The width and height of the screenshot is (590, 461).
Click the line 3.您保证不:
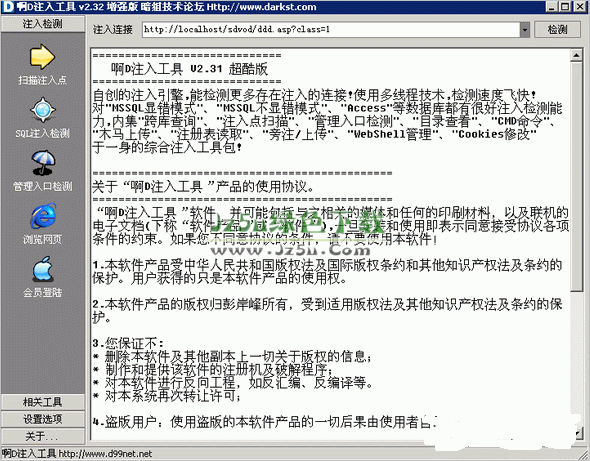click(x=128, y=343)
